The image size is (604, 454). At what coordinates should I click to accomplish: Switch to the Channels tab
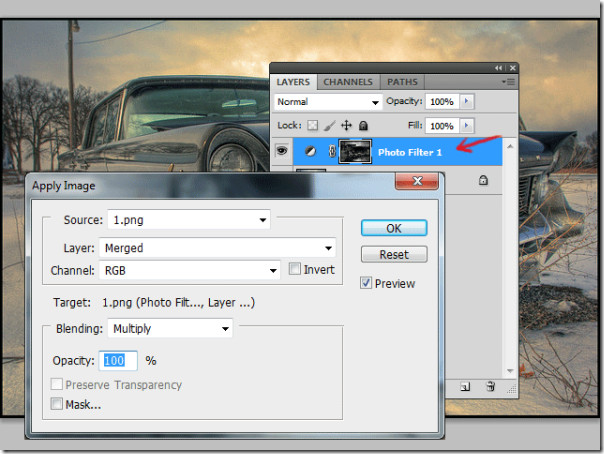tap(348, 82)
